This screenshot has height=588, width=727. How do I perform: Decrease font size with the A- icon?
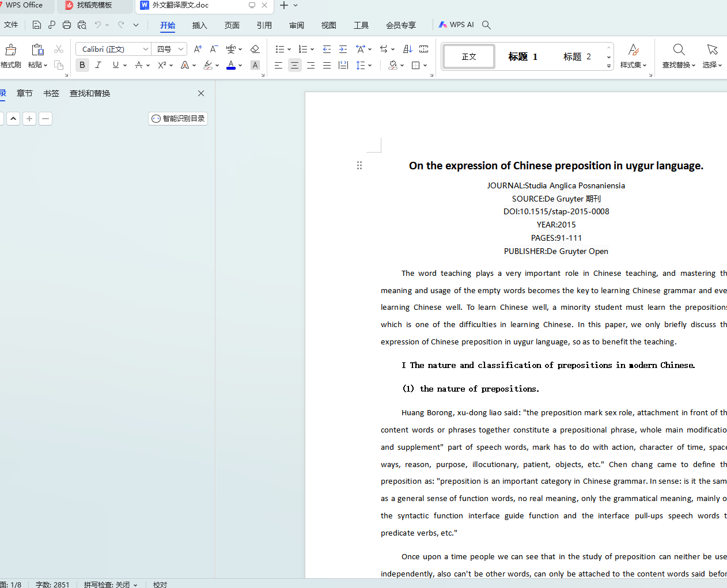tap(214, 49)
